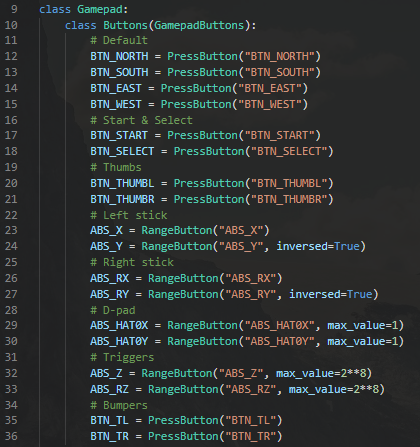Click the '# Start & Select' comment
Screen dimensions: 420x447
click(x=141, y=120)
